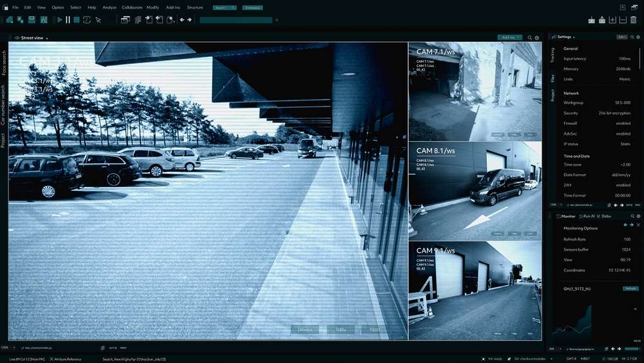Click the Play button in the toolbar
This screenshot has width=644, height=363.
[60, 20]
